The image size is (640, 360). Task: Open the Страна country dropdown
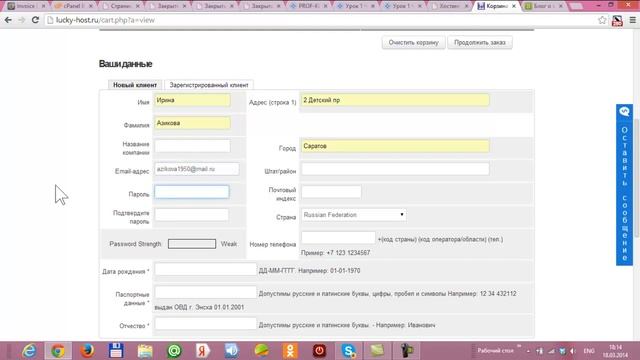tap(353, 215)
